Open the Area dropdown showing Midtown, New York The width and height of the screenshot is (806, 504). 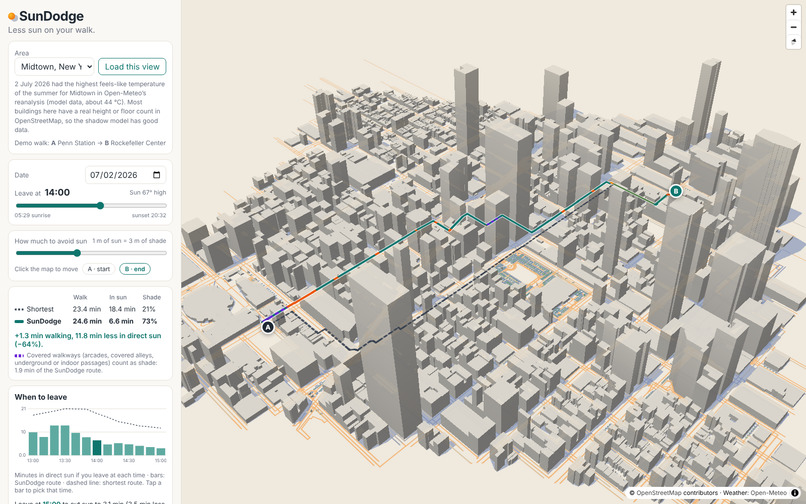pos(54,66)
